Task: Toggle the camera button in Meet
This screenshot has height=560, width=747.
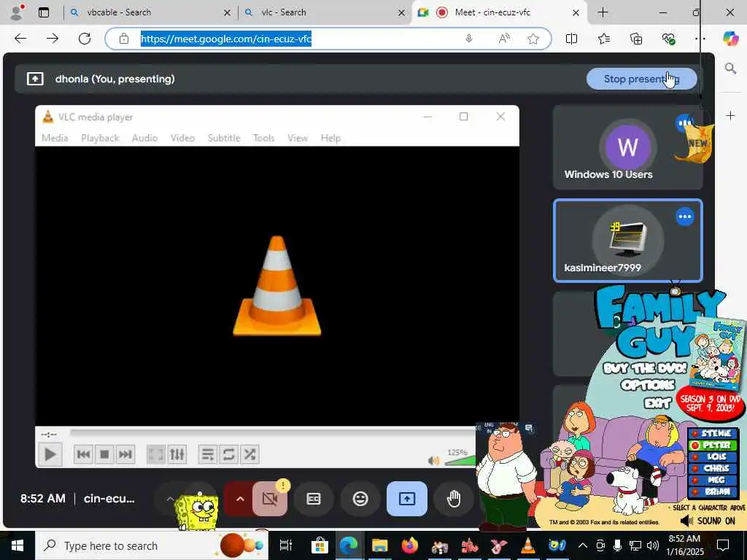Action: pyautogui.click(x=270, y=499)
